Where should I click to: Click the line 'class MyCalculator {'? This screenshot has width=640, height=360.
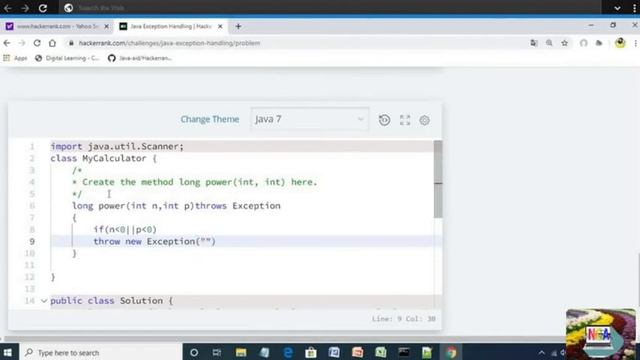coord(104,158)
